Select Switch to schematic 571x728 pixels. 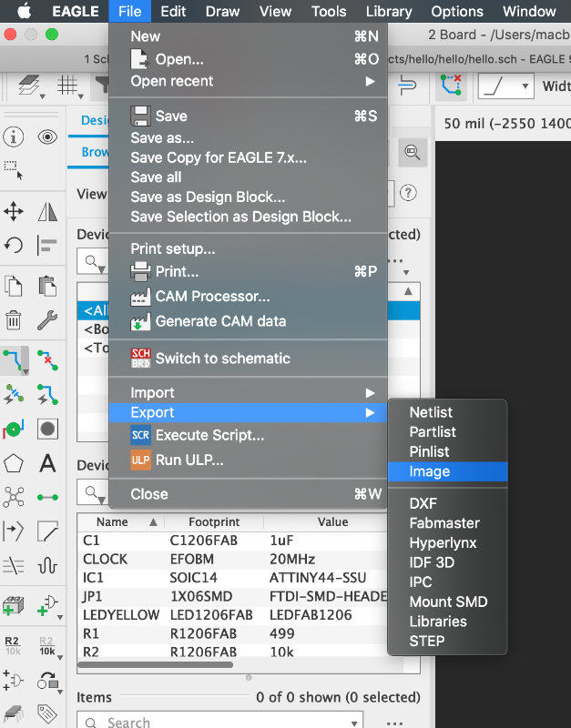pyautogui.click(x=248, y=359)
